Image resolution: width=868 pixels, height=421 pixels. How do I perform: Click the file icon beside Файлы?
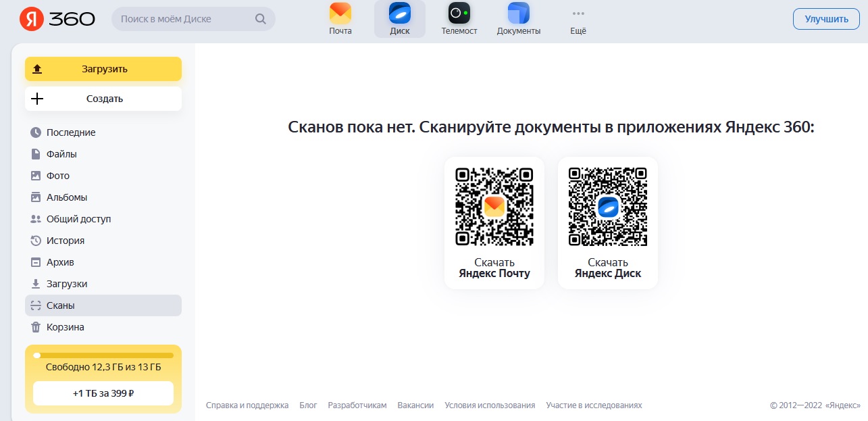pyautogui.click(x=36, y=154)
